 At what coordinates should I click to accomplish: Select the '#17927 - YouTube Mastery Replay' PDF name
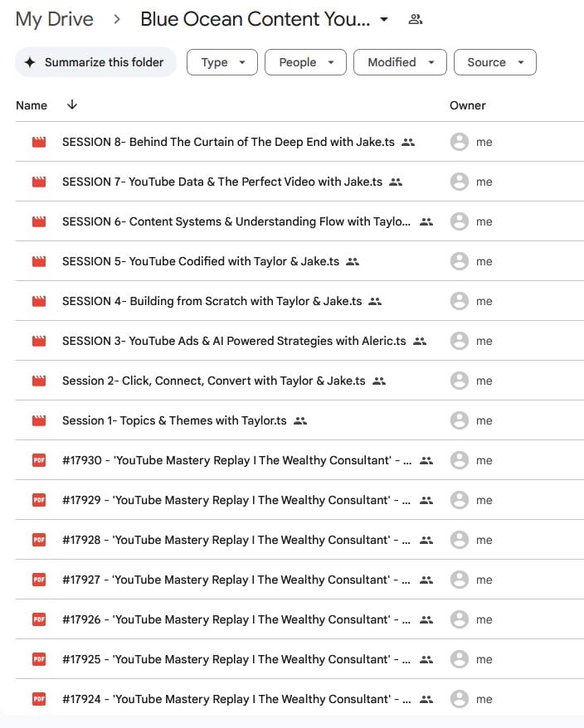236,580
